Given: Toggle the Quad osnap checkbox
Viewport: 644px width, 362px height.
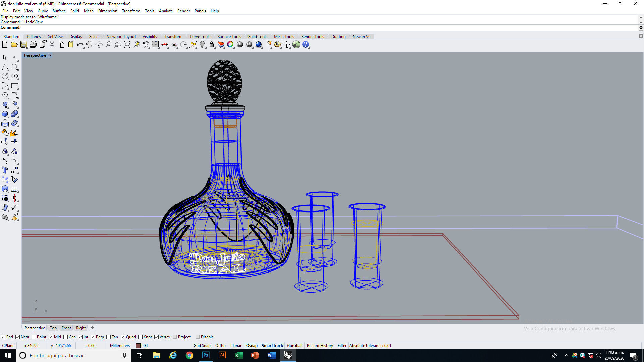Looking at the screenshot, I should coord(123,337).
